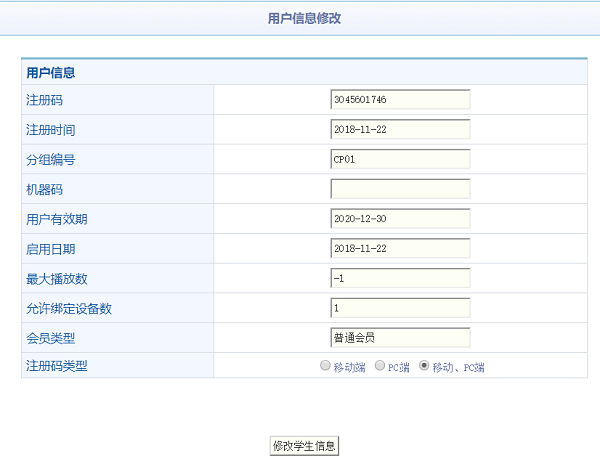600x469 pixels.
Task: Click the 最大播放数 field showing -1
Action: pos(400,278)
